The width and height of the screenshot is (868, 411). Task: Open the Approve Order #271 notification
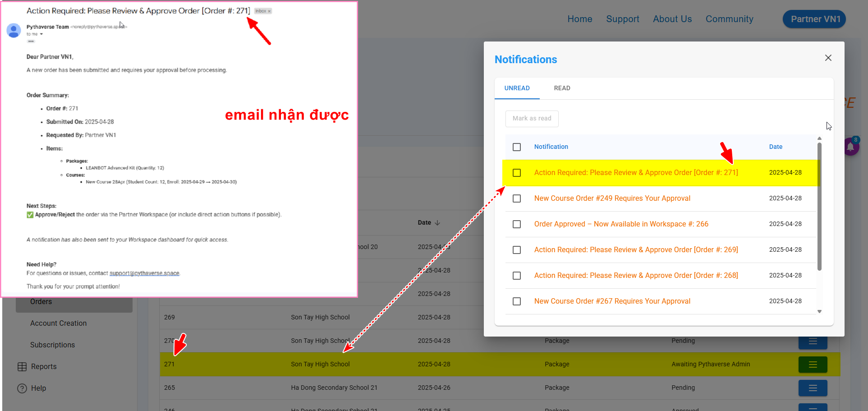click(636, 172)
